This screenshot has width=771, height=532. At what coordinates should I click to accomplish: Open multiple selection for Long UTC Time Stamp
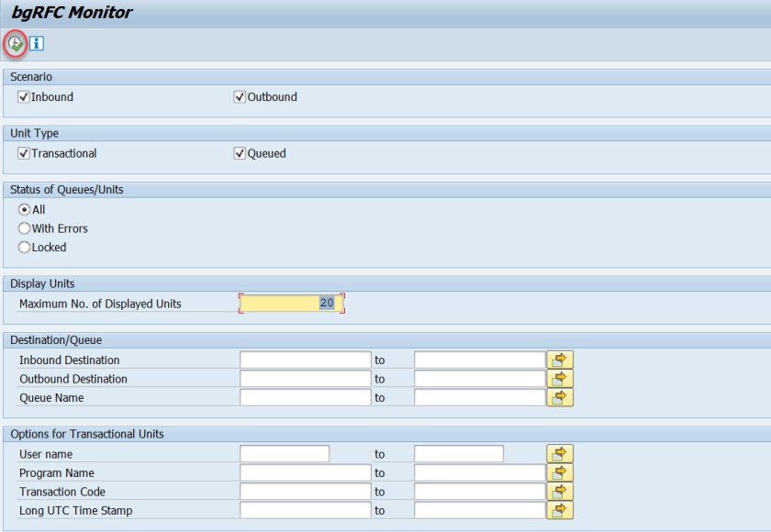pos(560,511)
